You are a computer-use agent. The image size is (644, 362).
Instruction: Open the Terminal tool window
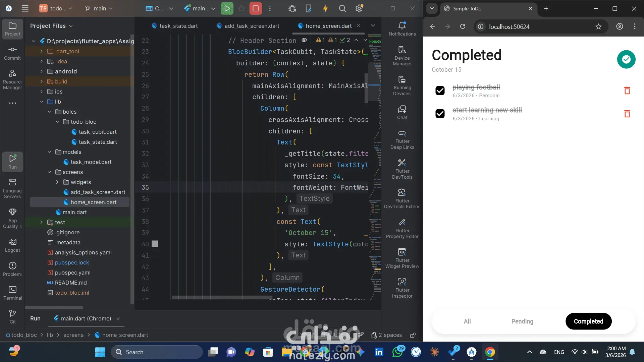click(x=12, y=292)
